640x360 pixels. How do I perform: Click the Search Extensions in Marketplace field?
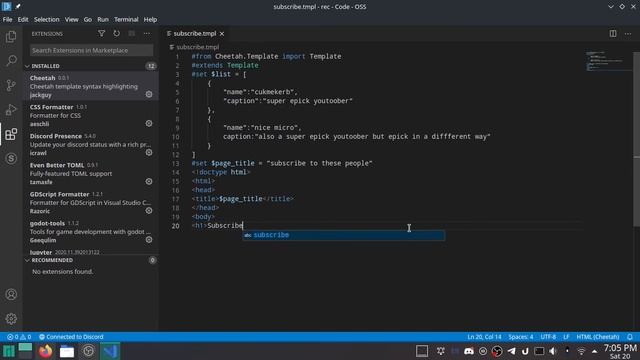point(91,50)
